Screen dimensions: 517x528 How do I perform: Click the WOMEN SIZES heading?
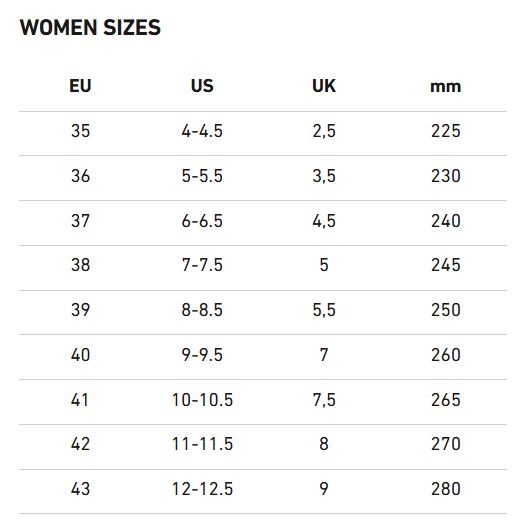tap(90, 28)
